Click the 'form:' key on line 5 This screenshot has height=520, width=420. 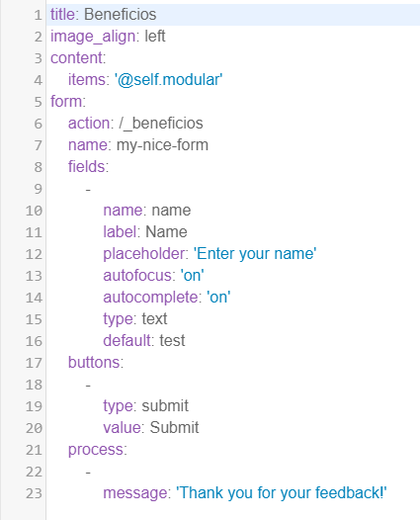[x=68, y=102]
